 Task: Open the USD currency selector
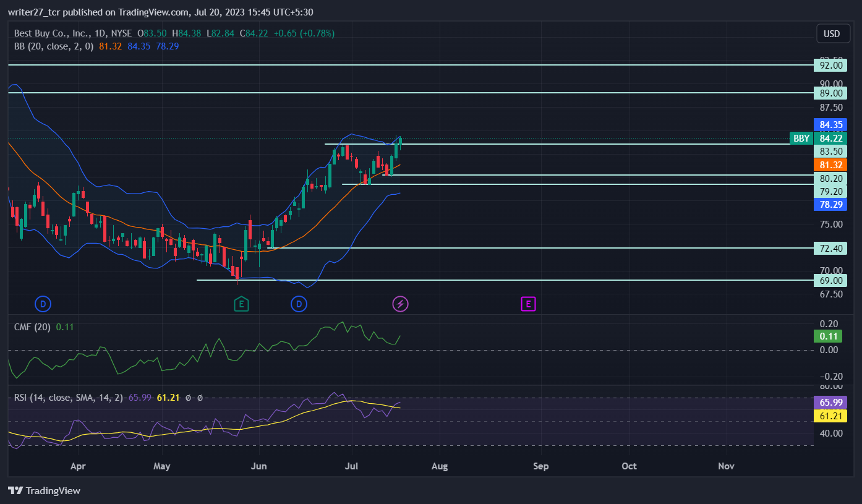[832, 33]
